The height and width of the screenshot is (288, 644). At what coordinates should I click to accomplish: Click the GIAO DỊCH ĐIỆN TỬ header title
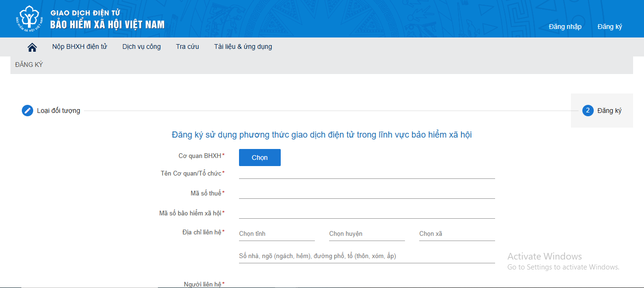point(85,13)
